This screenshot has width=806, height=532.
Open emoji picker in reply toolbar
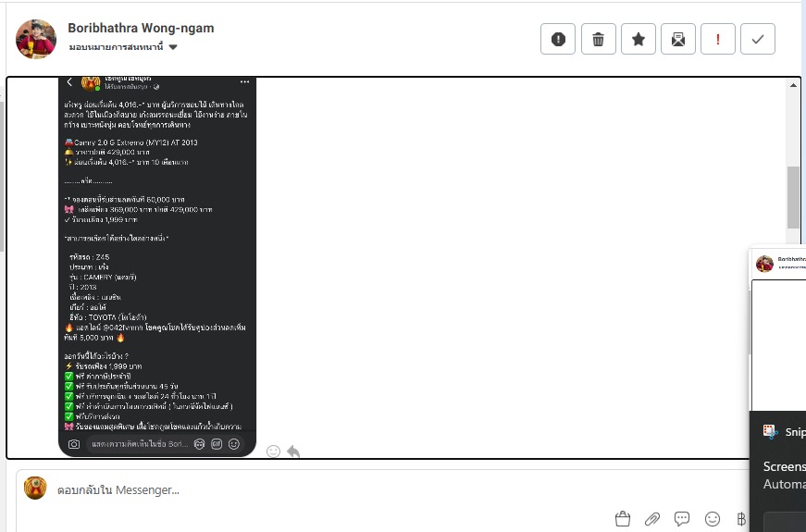click(x=713, y=519)
